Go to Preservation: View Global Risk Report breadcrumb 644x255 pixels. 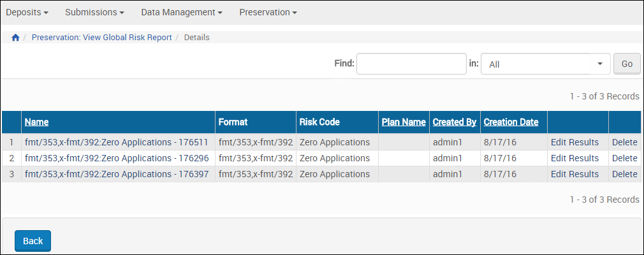(101, 38)
